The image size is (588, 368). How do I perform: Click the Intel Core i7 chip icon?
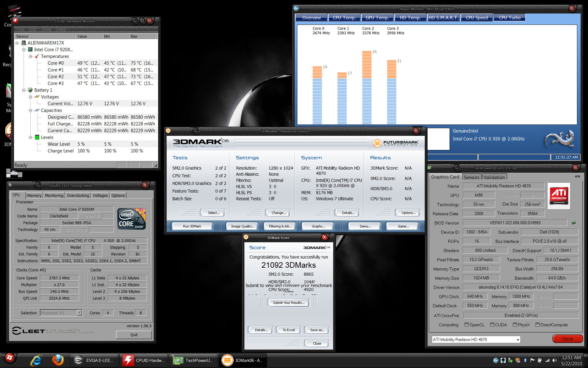(x=30, y=50)
